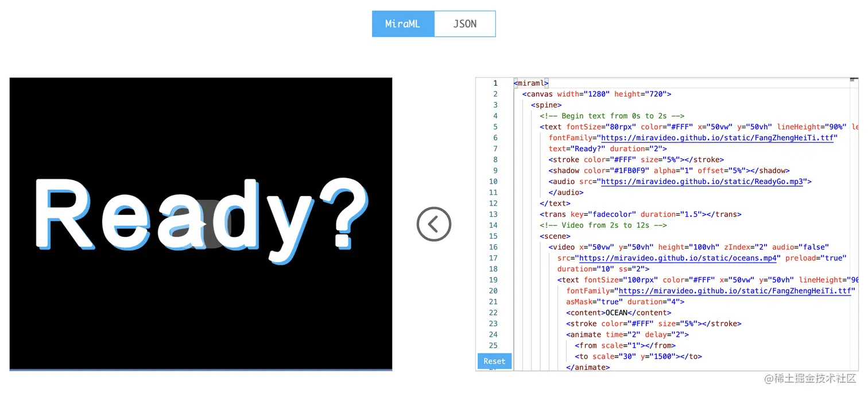Viewport: 868px width, 396px height.
Task: Click the closing </animate> tag at the bottom
Action: [x=588, y=367]
